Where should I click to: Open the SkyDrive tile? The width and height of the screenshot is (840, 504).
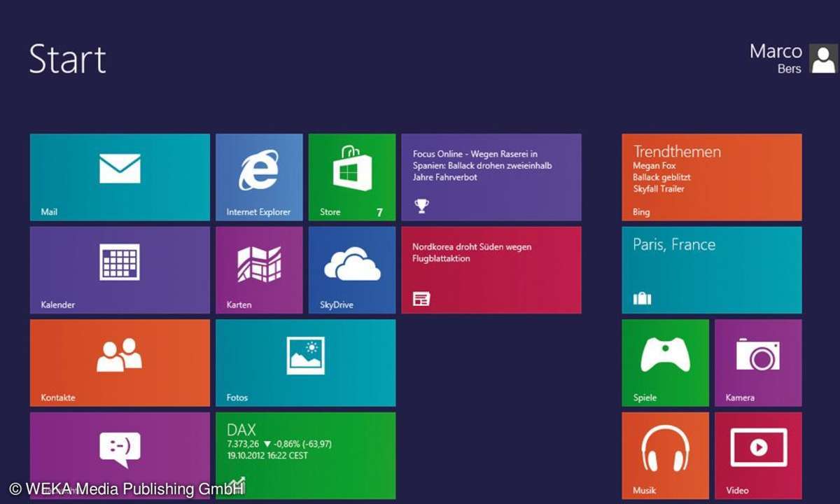(x=352, y=270)
